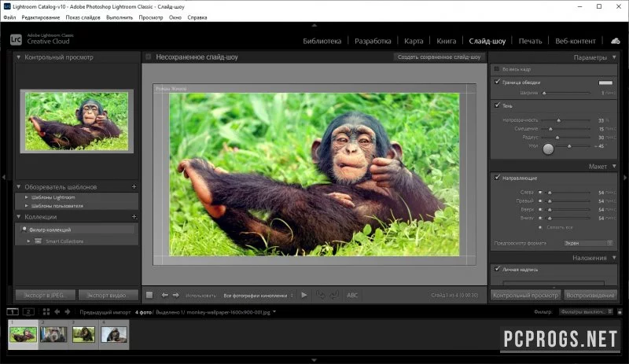Image resolution: width=629 pixels, height=364 pixels.
Task: Toggle the 'Тень' shadow checkbox
Action: 498,105
